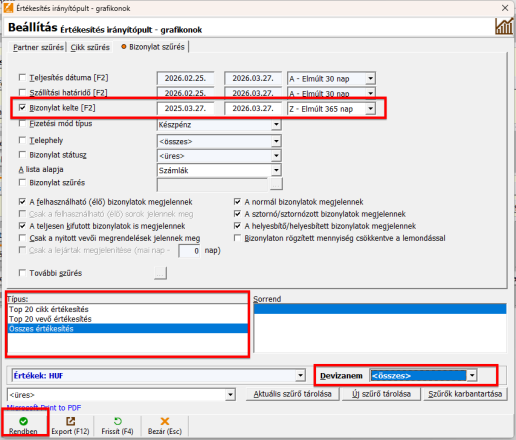This screenshot has height=440, width=516.
Task: Switch to the Partner szűrés tab
Action: [x=38, y=47]
